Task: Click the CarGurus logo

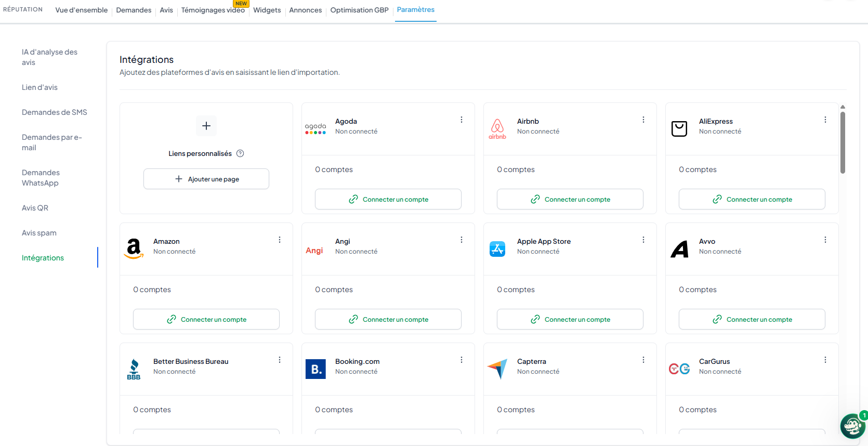Action: [679, 369]
